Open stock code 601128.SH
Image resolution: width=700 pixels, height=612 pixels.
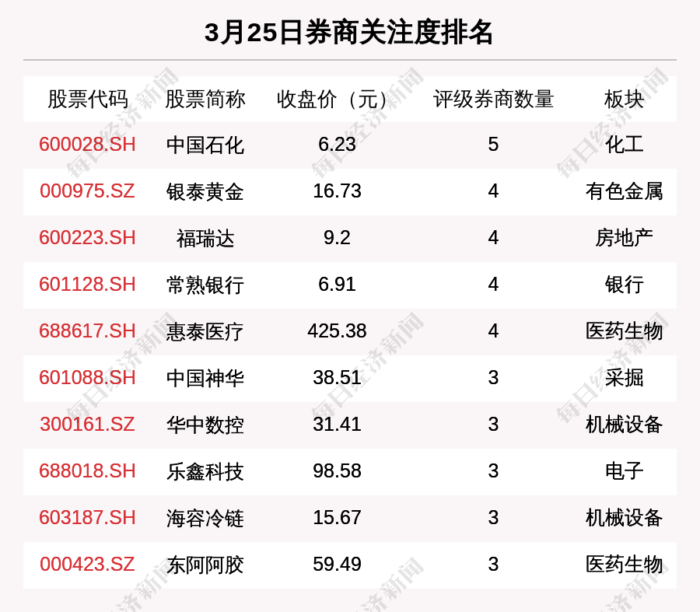(x=87, y=285)
